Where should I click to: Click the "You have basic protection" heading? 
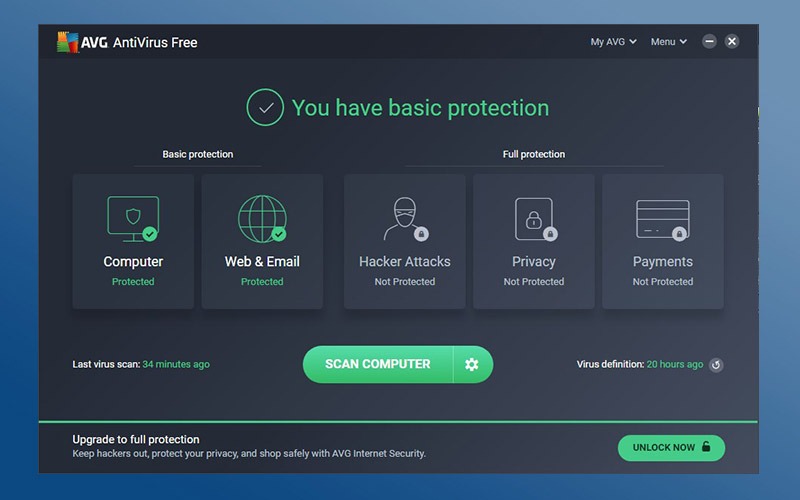point(420,108)
